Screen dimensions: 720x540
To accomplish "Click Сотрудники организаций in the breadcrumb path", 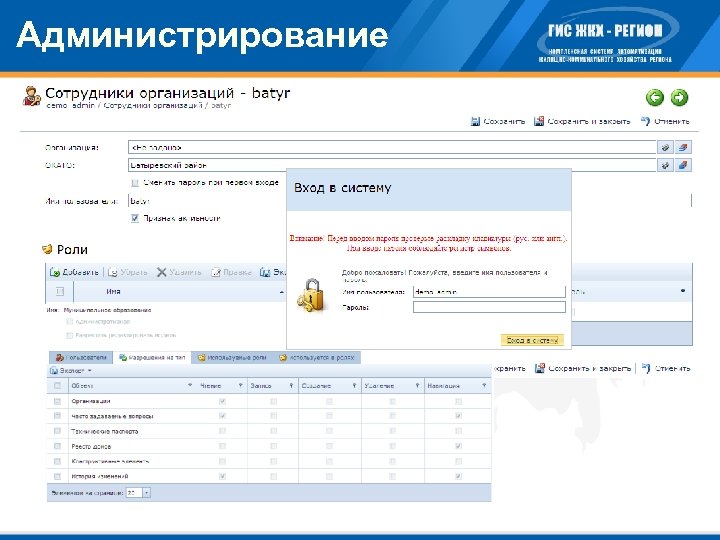I will 153,105.
